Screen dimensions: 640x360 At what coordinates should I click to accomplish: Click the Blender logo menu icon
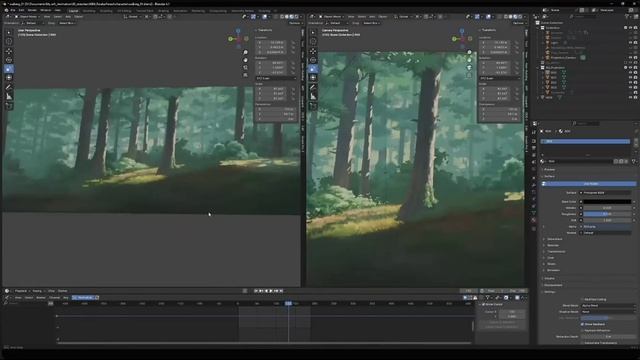(x=6, y=10)
